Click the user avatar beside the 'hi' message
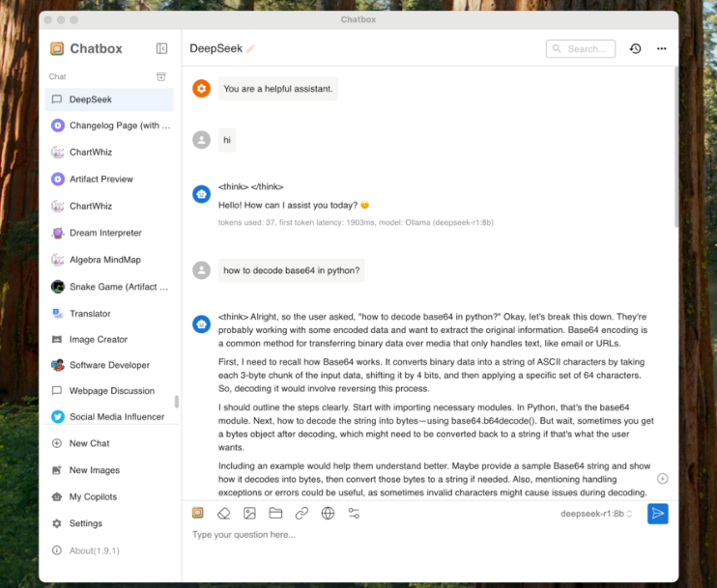The image size is (717, 588). pos(201,140)
